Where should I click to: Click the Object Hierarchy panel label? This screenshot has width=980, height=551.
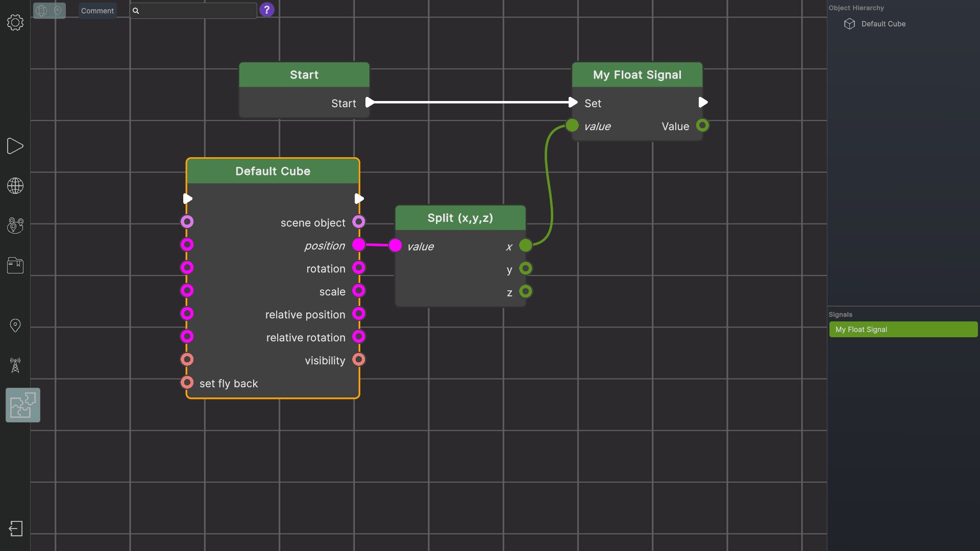(856, 8)
